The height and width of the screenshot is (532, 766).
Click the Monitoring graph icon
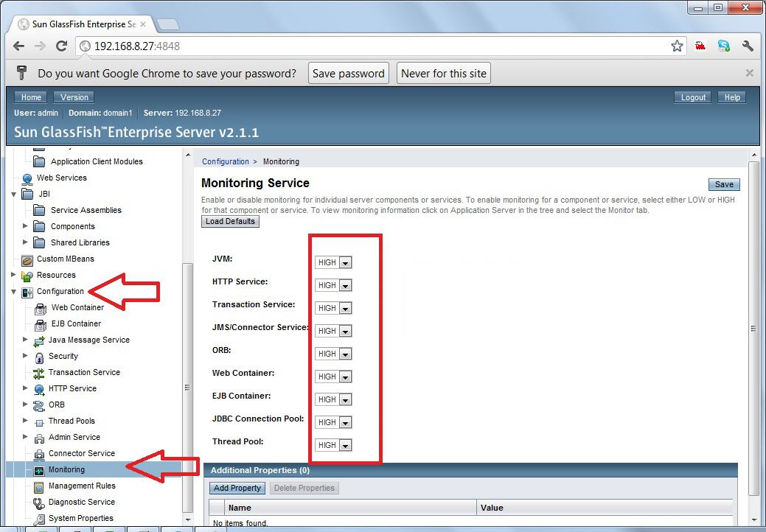pos(39,470)
